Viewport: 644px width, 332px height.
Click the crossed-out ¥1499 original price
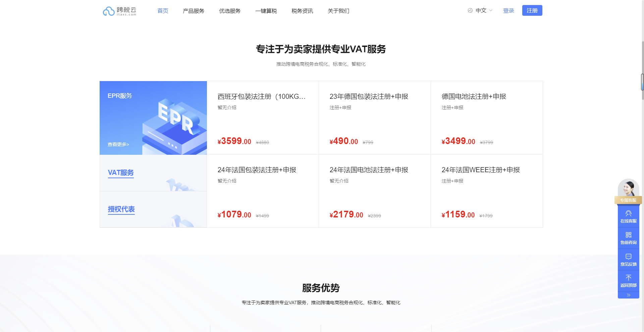(262, 216)
